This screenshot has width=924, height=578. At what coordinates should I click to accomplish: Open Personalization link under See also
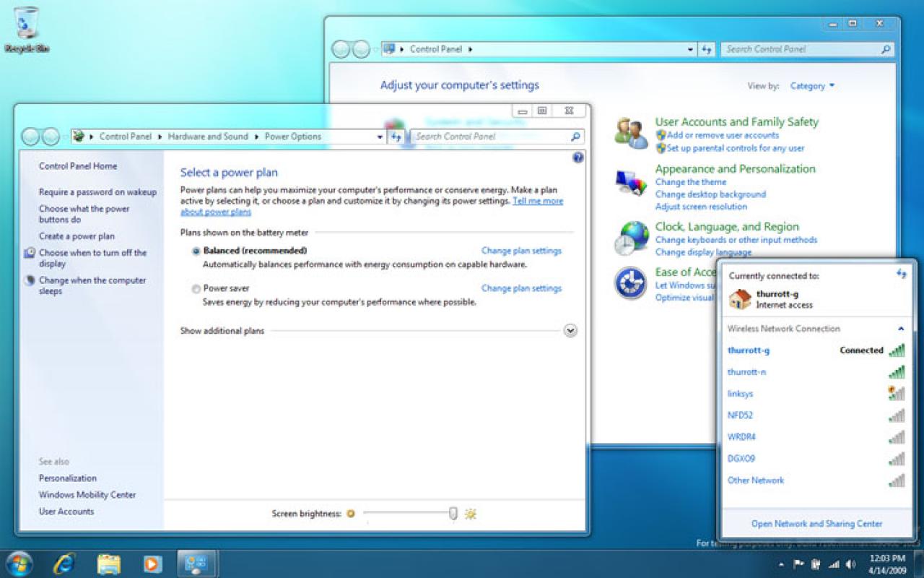[x=68, y=478]
